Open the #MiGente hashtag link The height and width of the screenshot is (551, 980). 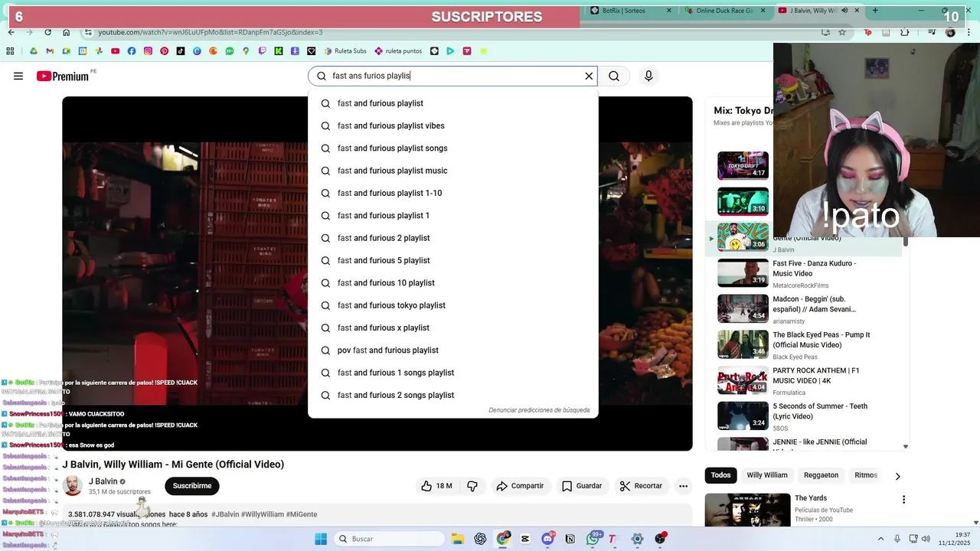tap(302, 514)
